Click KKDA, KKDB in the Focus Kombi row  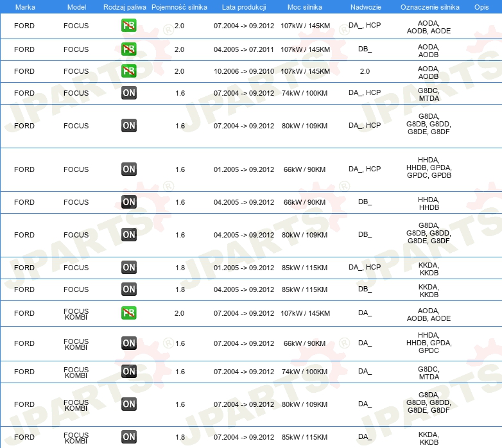click(x=429, y=438)
